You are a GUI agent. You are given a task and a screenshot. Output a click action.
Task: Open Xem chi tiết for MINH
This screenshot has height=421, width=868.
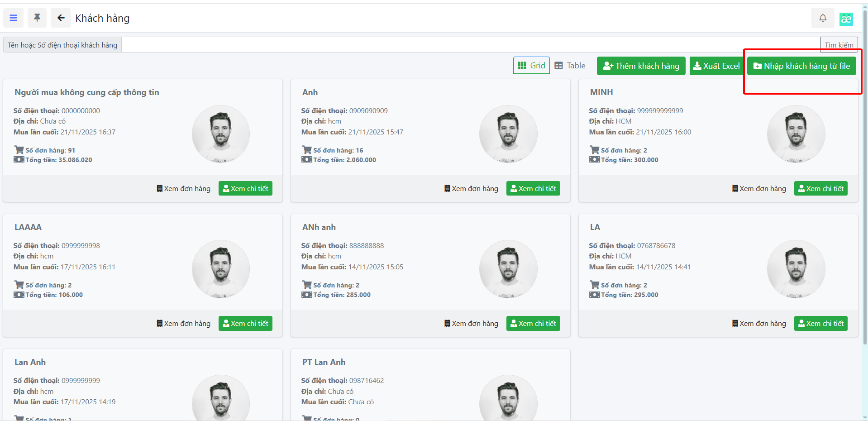point(820,189)
